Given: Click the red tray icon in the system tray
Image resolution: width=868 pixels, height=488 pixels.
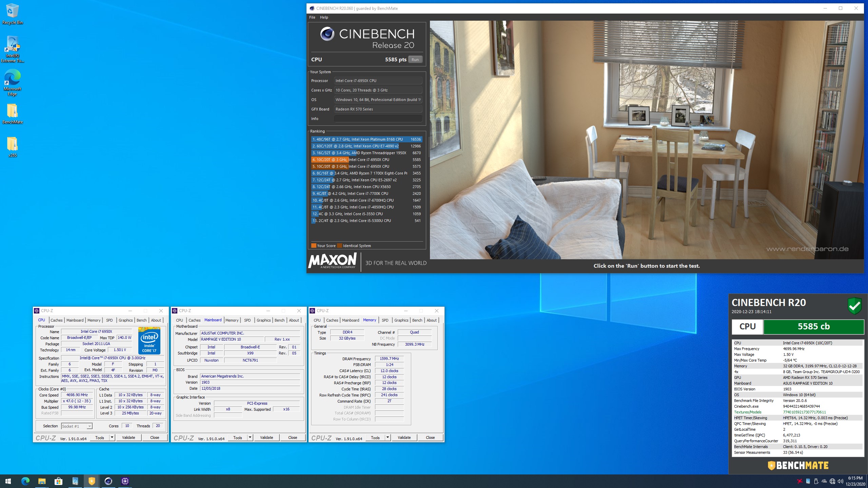Looking at the screenshot, I should point(800,481).
